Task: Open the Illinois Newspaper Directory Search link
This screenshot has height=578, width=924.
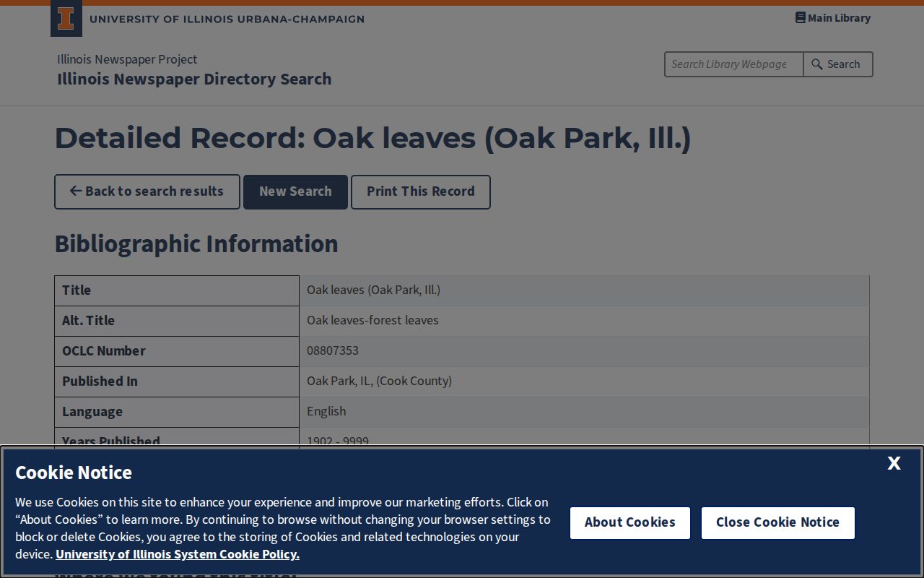Action: click(x=194, y=79)
